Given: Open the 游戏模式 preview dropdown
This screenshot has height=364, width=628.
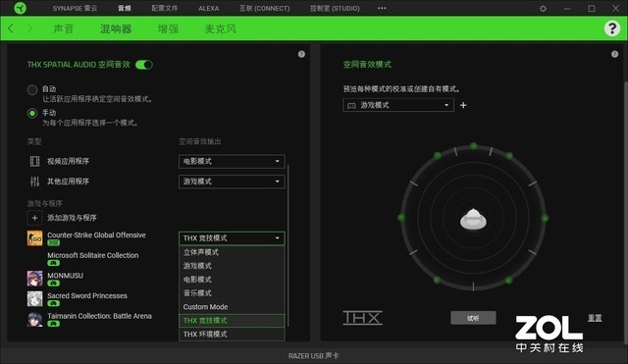Looking at the screenshot, I should coord(398,105).
